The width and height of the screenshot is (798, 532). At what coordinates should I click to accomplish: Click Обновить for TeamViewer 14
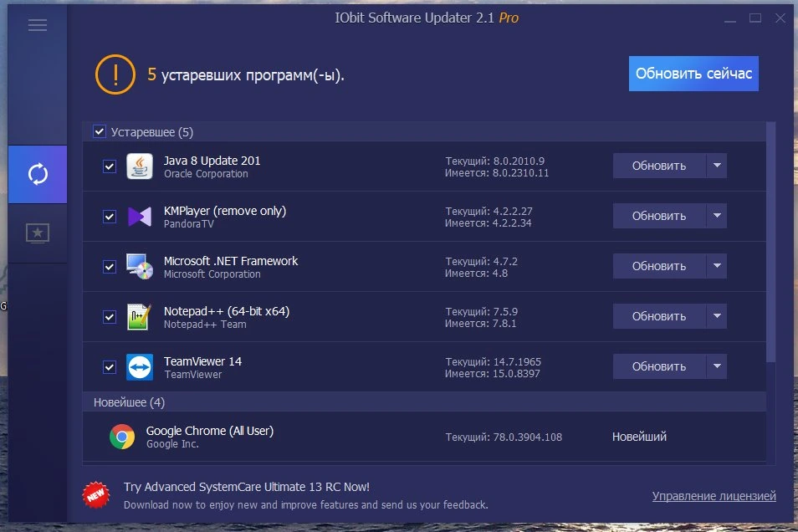[x=659, y=366]
